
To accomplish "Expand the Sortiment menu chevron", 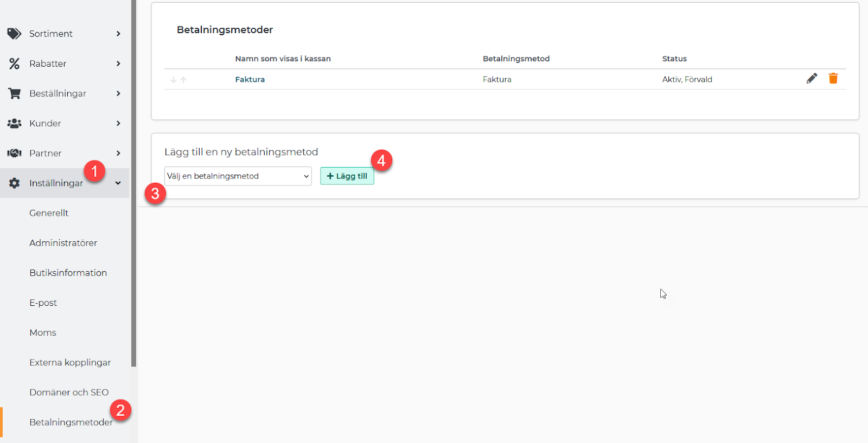I will click(118, 34).
